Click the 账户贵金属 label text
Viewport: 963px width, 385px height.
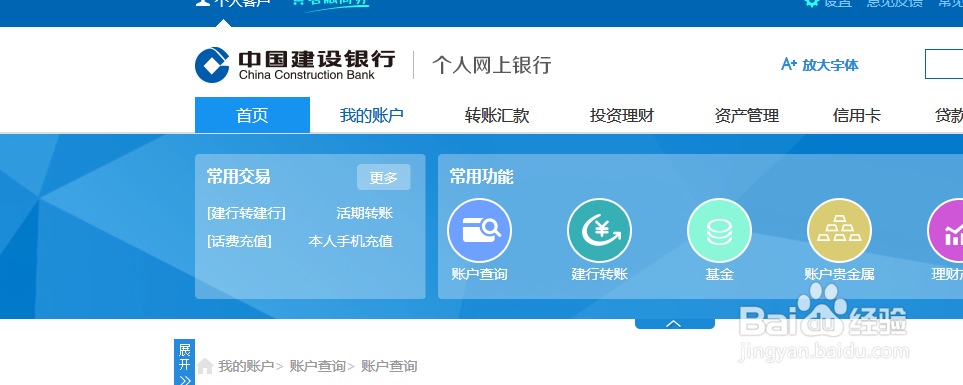839,274
